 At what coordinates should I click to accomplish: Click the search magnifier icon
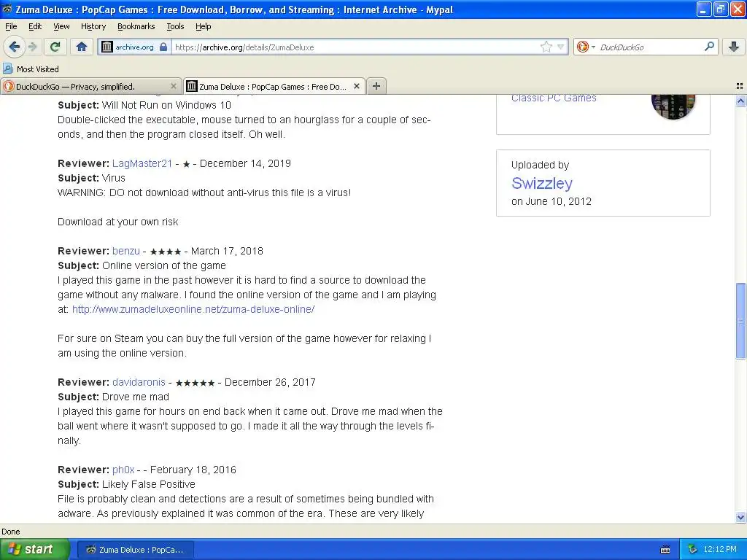coord(709,46)
